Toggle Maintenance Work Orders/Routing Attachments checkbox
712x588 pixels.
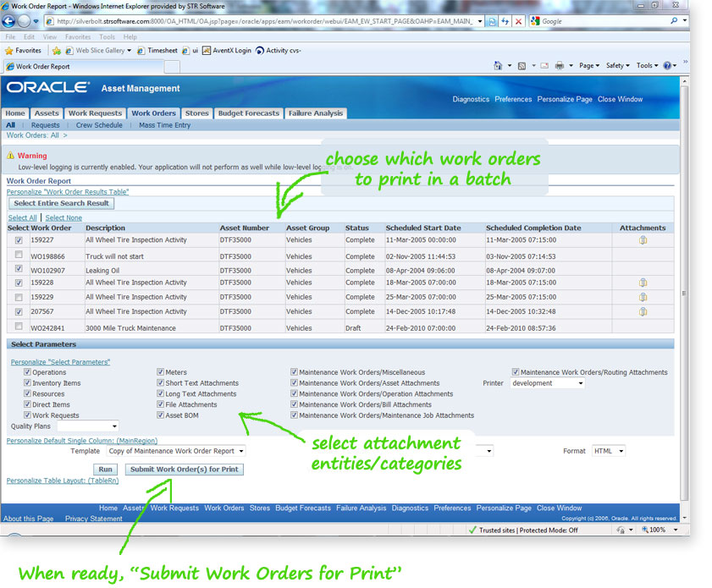[x=516, y=371]
